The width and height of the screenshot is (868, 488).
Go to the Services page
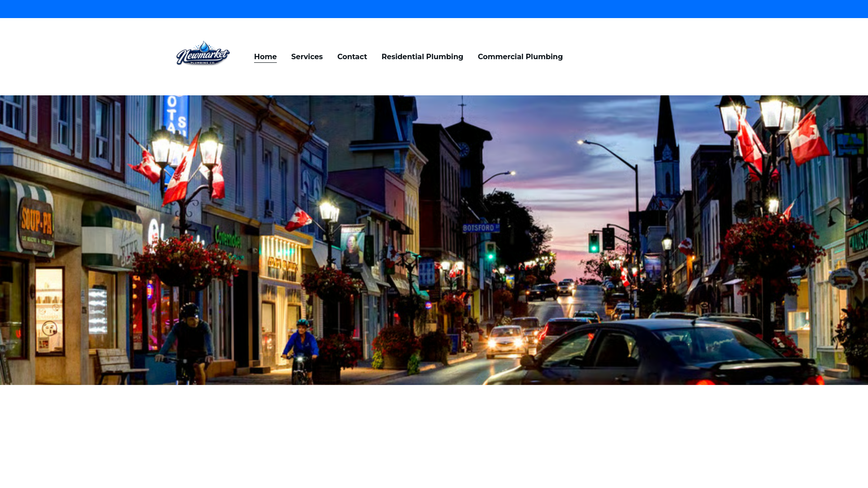[307, 57]
